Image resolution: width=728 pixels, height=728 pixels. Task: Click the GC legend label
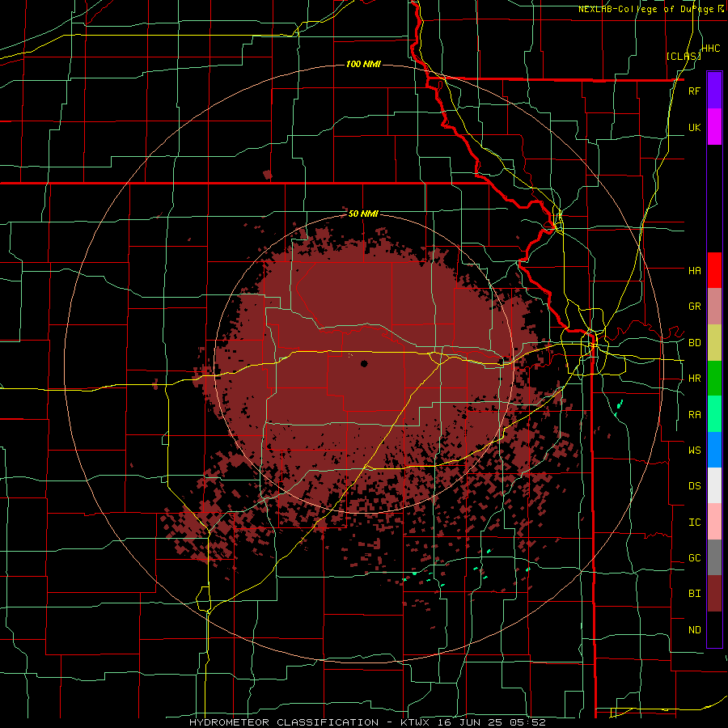pyautogui.click(x=694, y=558)
